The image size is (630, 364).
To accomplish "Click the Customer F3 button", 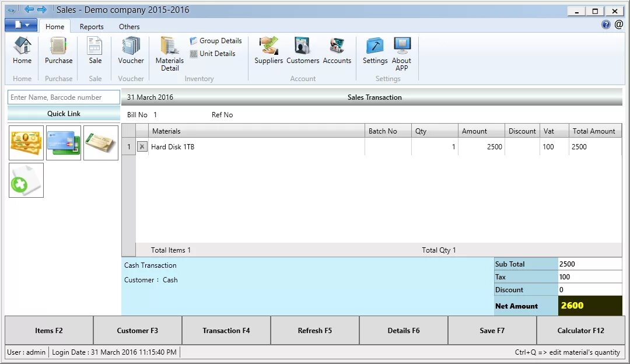I will click(x=138, y=330).
